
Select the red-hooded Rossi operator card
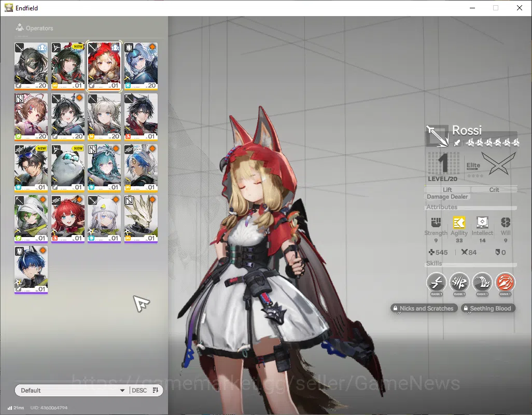(104, 66)
